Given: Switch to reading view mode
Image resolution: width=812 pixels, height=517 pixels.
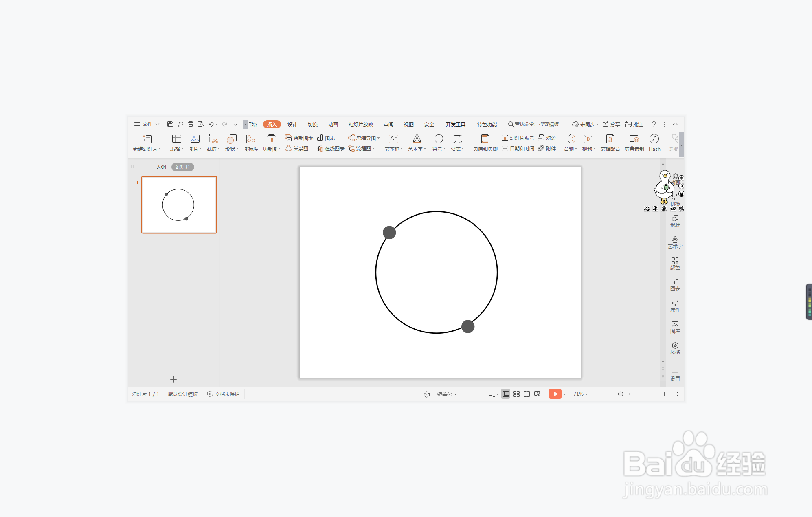Looking at the screenshot, I should [x=527, y=394].
